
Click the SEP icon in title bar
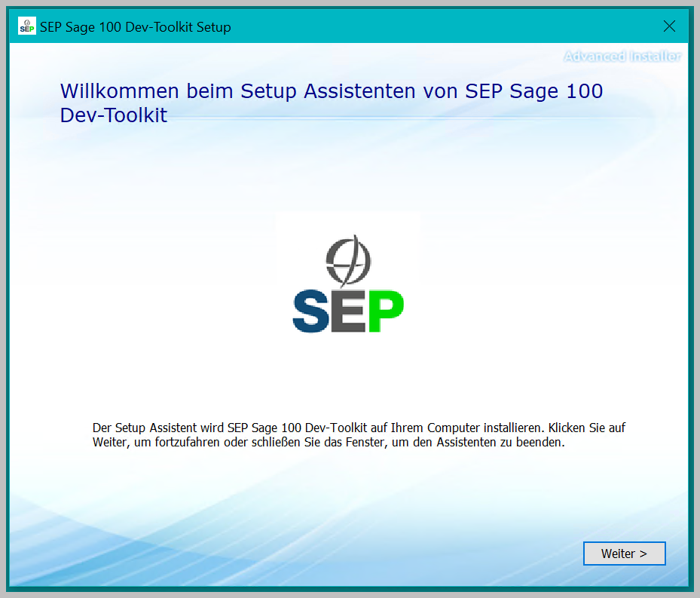[x=27, y=26]
